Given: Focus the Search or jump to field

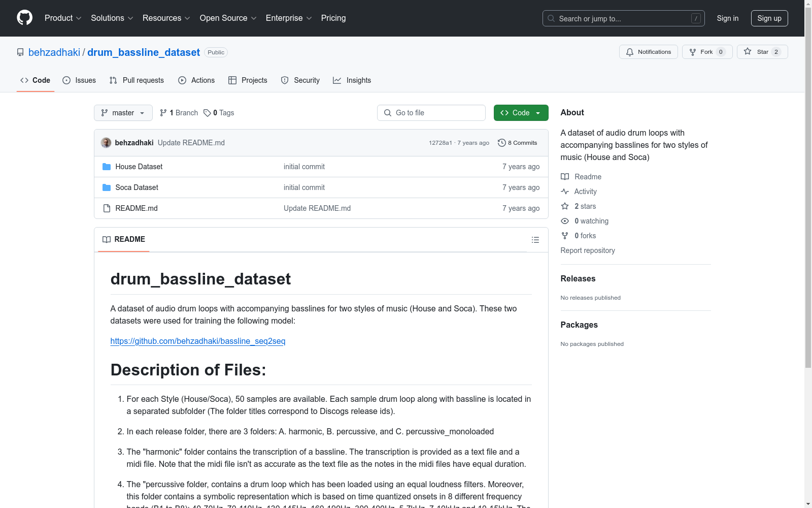Looking at the screenshot, I should click(x=624, y=18).
